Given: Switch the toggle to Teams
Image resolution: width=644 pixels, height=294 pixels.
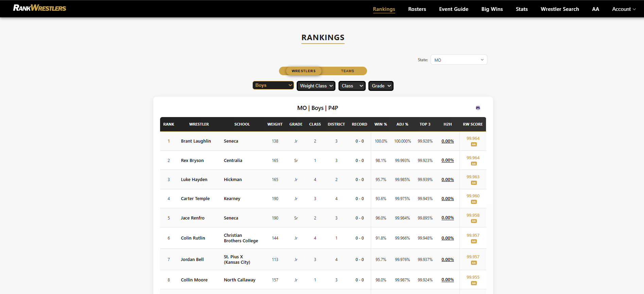Looking at the screenshot, I should (x=347, y=71).
